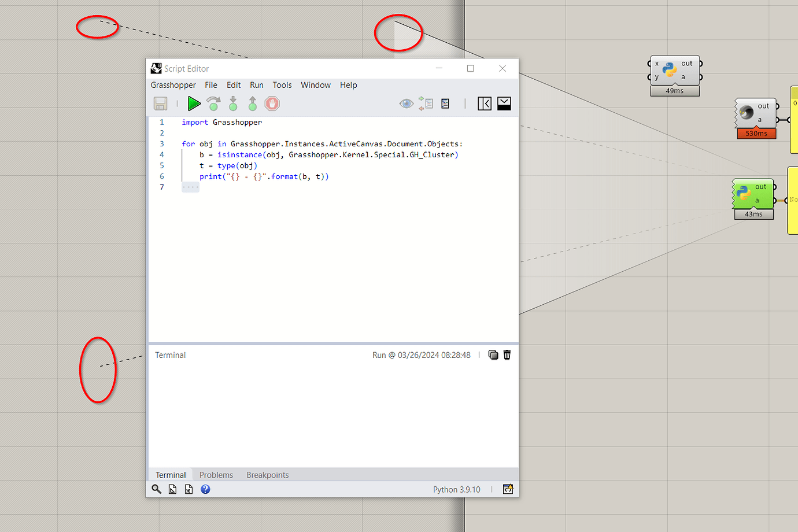Click the 530ms profiler badge on the component
This screenshot has width=798, height=532.
tap(756, 133)
